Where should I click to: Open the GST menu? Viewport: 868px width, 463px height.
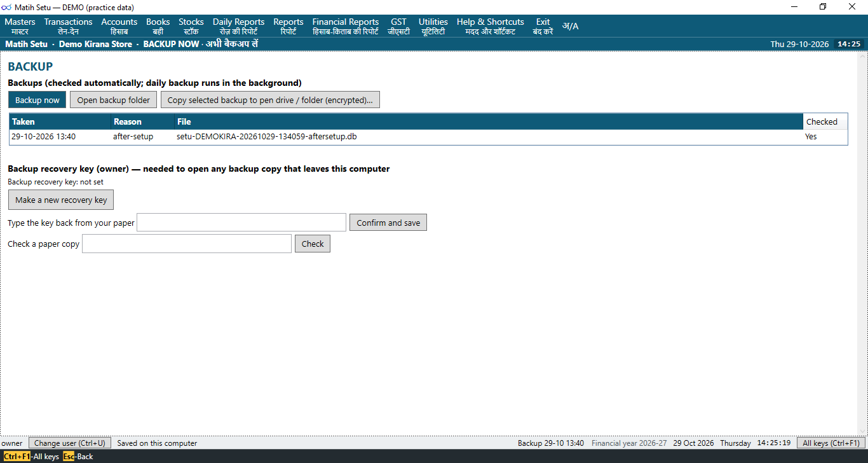(x=398, y=26)
